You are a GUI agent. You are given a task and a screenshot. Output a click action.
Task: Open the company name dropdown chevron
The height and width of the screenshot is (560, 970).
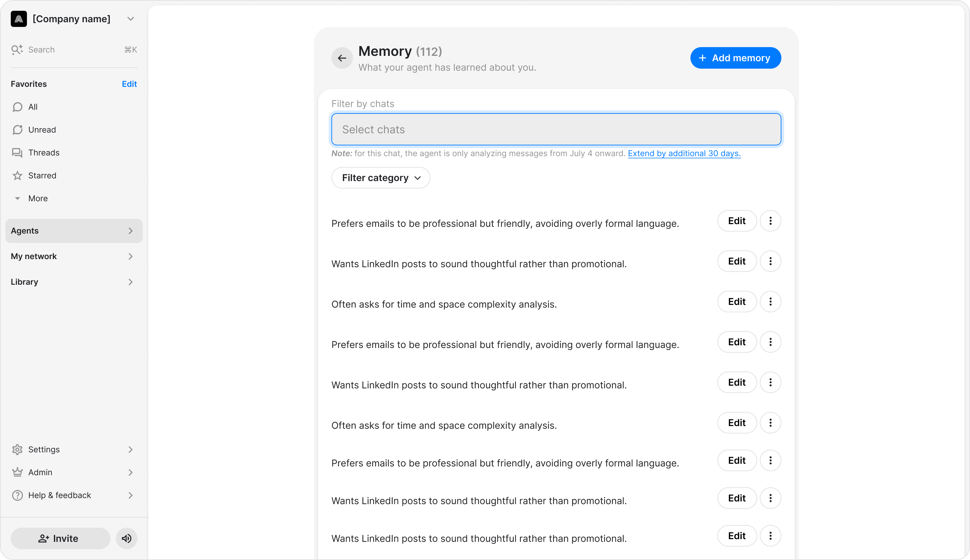(130, 19)
